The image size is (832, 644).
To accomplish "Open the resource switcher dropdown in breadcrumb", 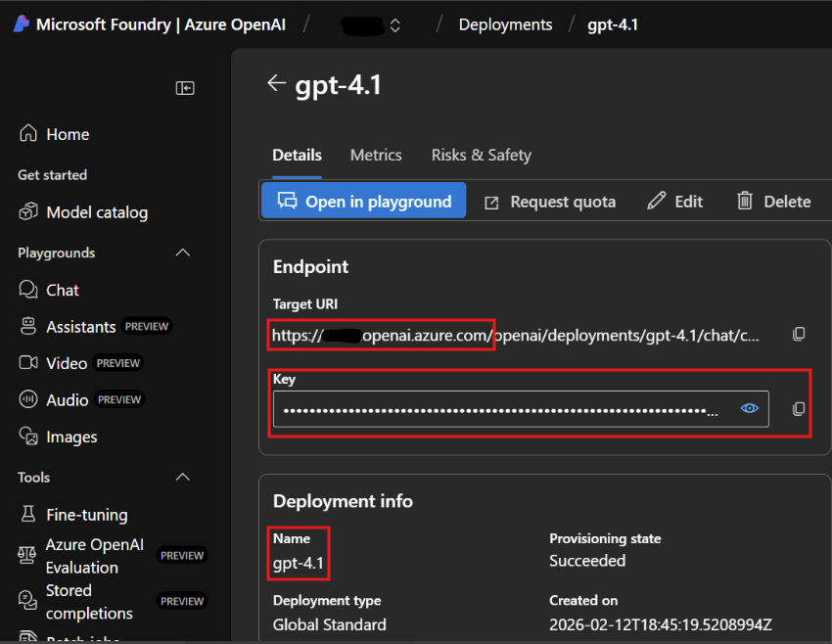I will click(394, 25).
